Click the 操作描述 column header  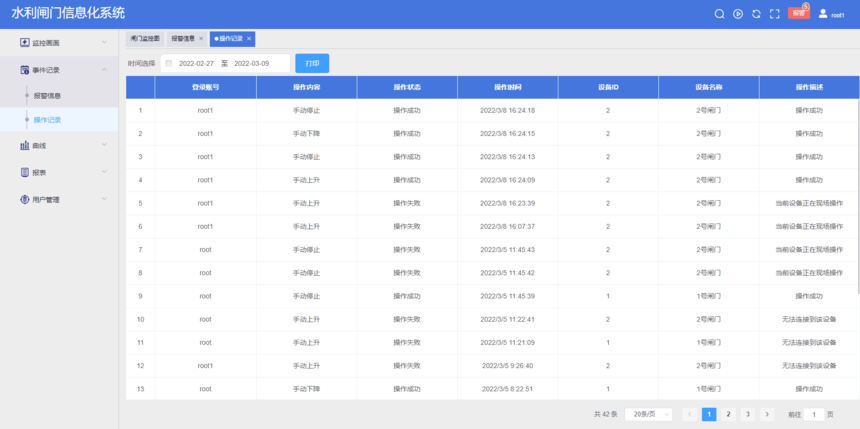pos(809,87)
